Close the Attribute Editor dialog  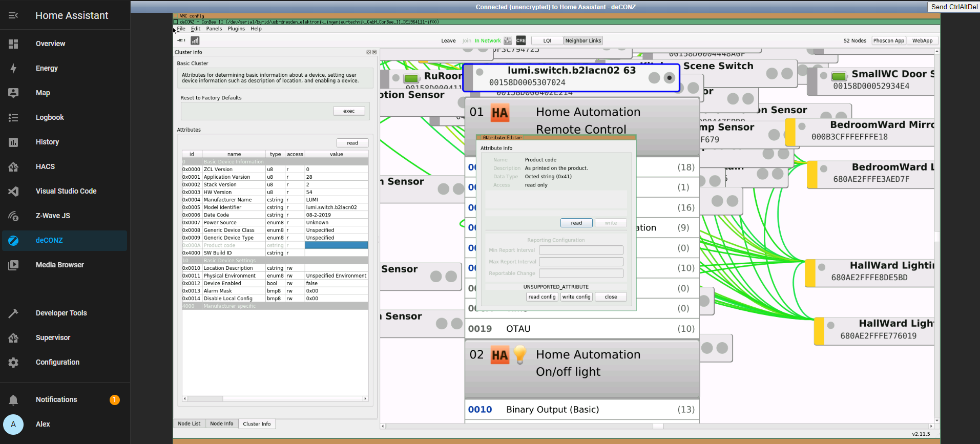[x=611, y=297]
